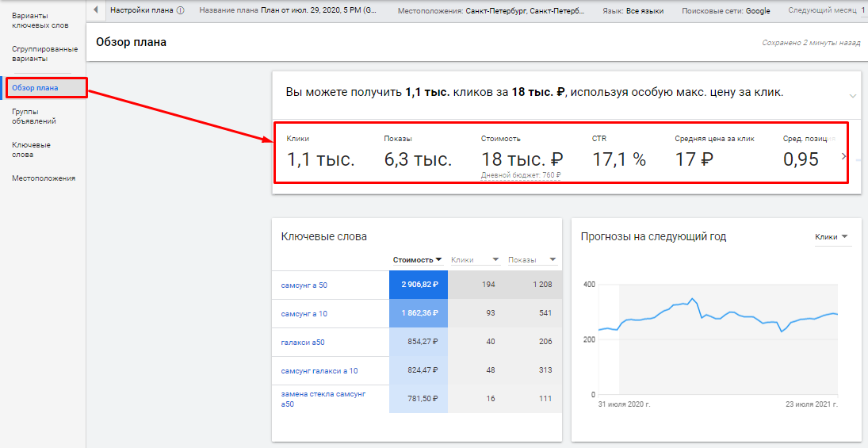
Task: Expand the forecast summary chevron
Action: coord(852,96)
